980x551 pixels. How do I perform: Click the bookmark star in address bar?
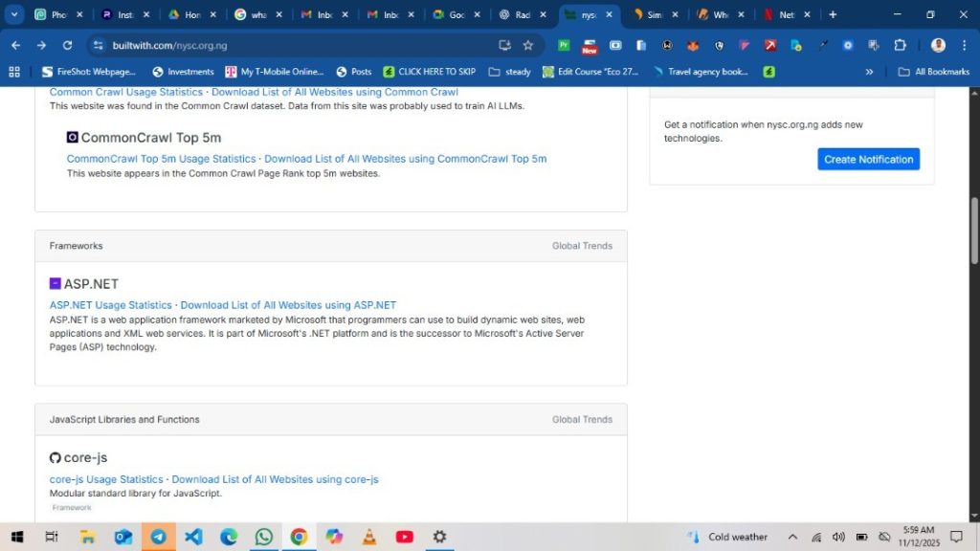(x=527, y=45)
